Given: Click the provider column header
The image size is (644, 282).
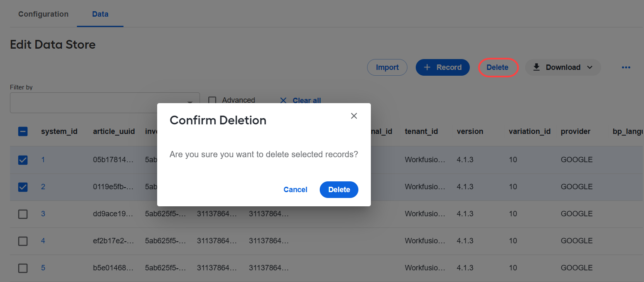Looking at the screenshot, I should pyautogui.click(x=575, y=131).
